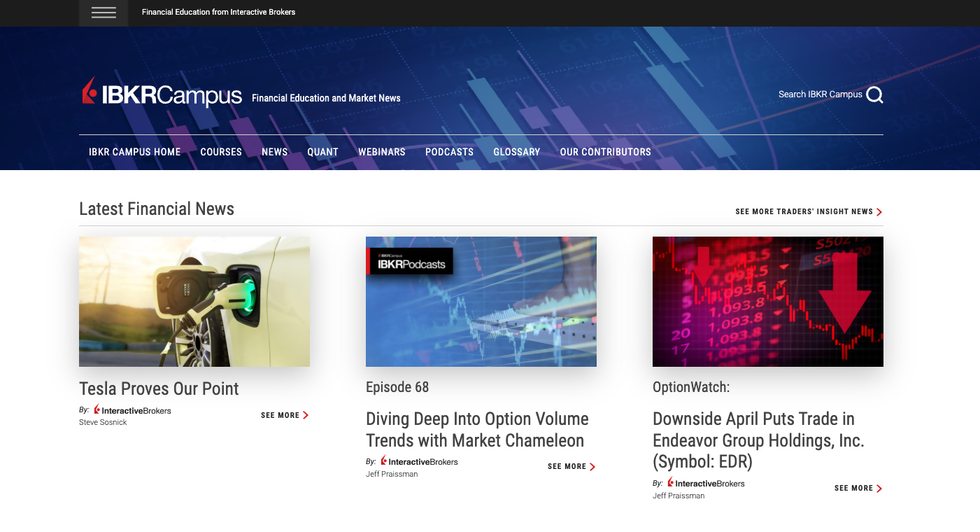This screenshot has width=980, height=532.
Task: Click See More under Option Volume Trends article
Action: pos(571,466)
